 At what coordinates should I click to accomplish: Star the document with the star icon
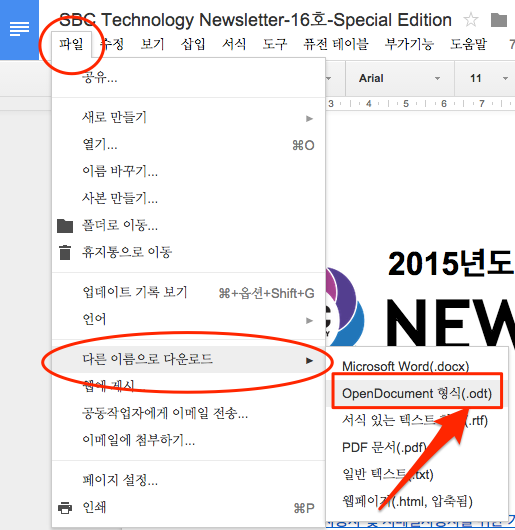point(470,20)
